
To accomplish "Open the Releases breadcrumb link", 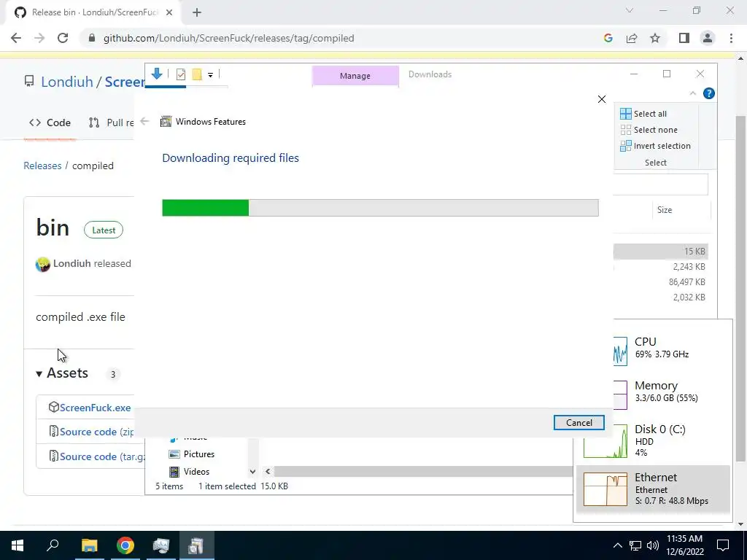I will [x=42, y=166].
